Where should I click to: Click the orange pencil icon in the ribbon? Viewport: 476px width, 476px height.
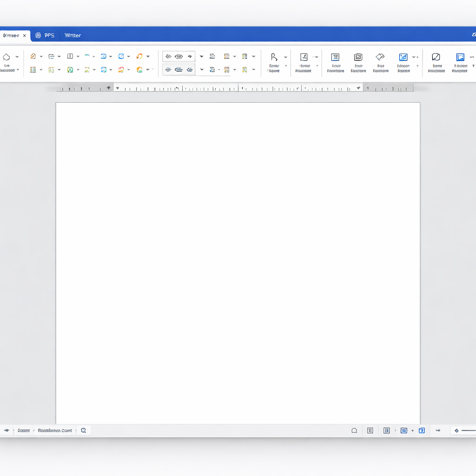click(x=33, y=56)
